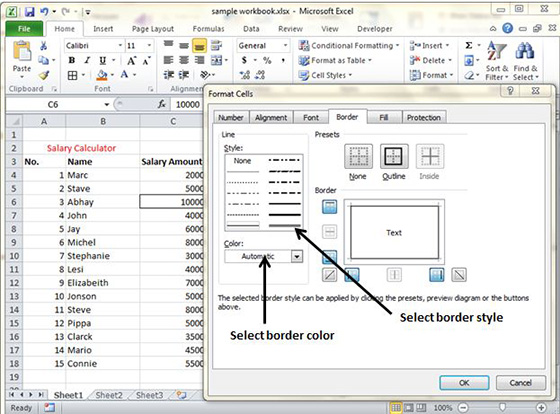
Task: Switch to the Page Layout ribbon tab
Action: [153, 29]
